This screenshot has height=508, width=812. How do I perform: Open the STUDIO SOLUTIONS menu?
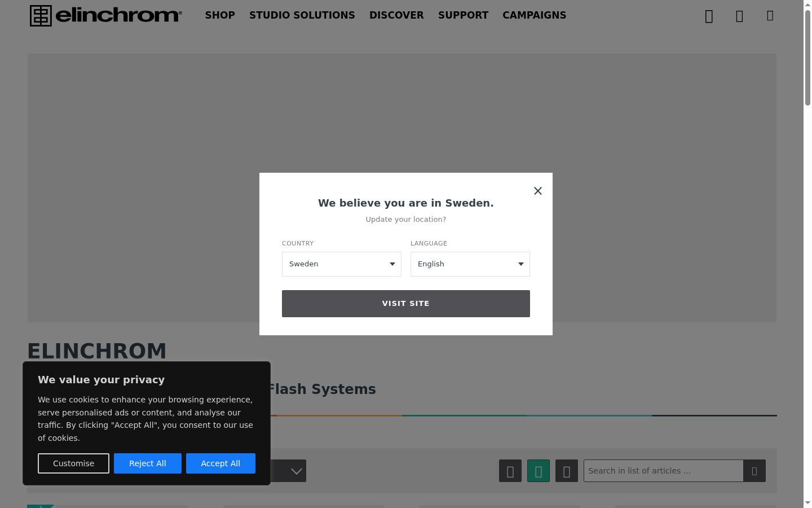302,15
